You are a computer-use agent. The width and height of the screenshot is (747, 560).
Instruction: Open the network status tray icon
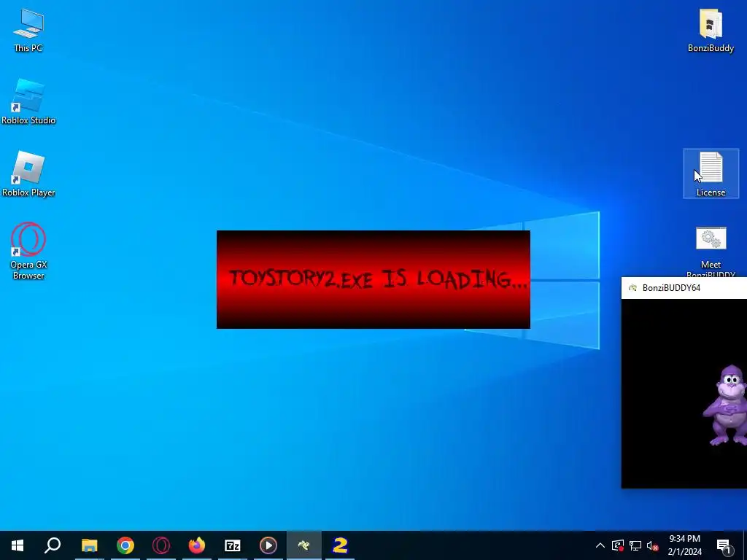click(x=635, y=545)
